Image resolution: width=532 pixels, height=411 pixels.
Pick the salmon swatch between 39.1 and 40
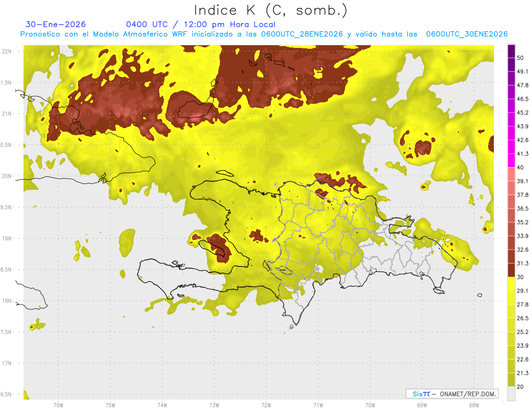coord(512,174)
